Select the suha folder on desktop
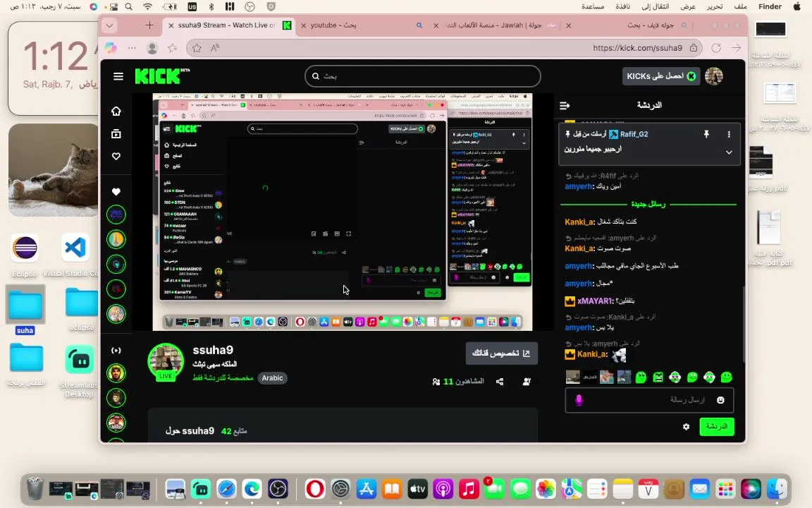812x508 pixels. [x=25, y=310]
